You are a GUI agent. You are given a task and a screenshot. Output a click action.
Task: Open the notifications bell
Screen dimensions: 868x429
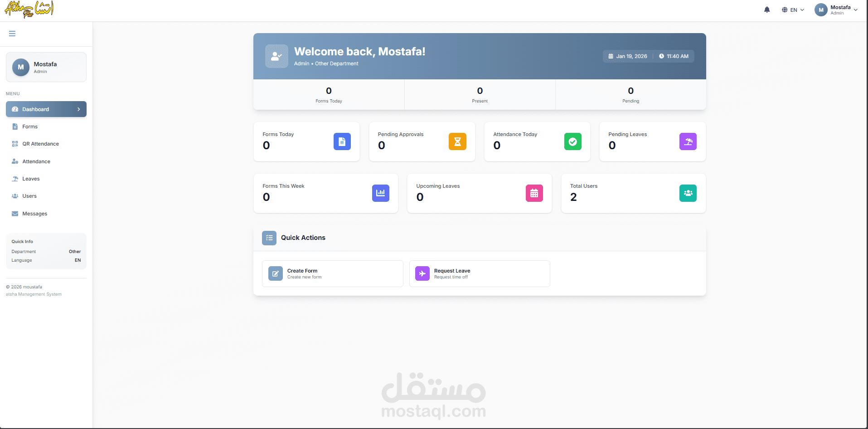click(767, 10)
